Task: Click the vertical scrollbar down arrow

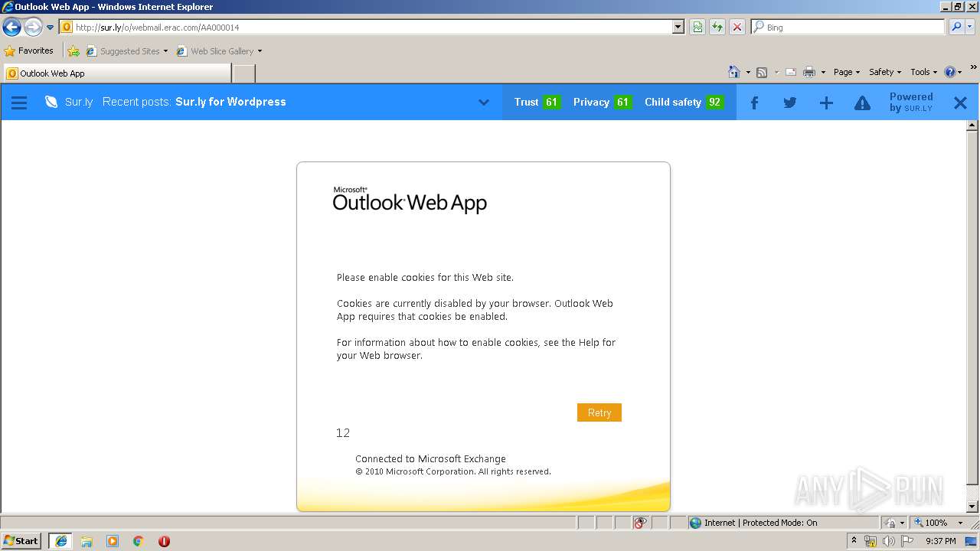Action: 972,507
